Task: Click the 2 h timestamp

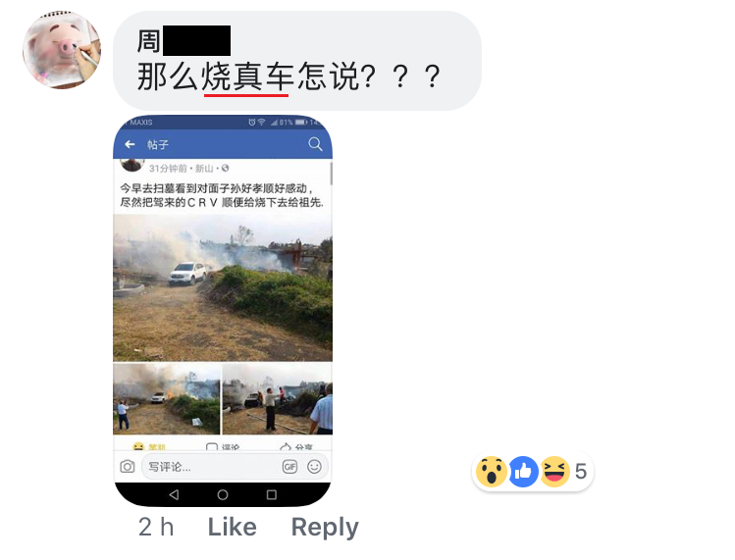Action: [156, 527]
